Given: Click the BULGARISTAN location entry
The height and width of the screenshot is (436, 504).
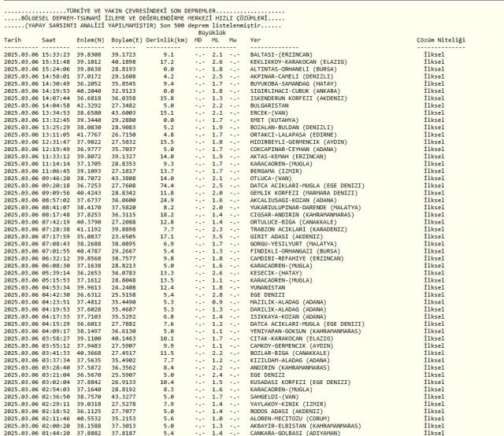Looking at the screenshot, I should (x=269, y=105).
